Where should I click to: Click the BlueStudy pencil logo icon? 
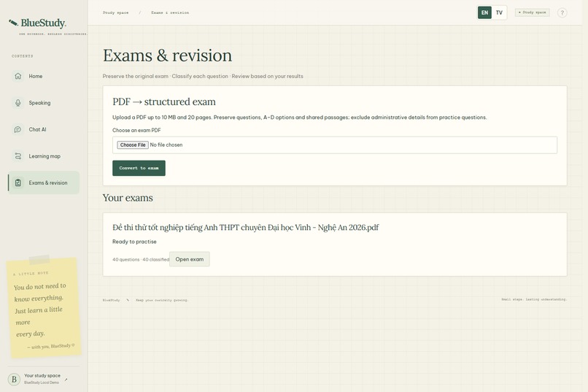click(13, 23)
